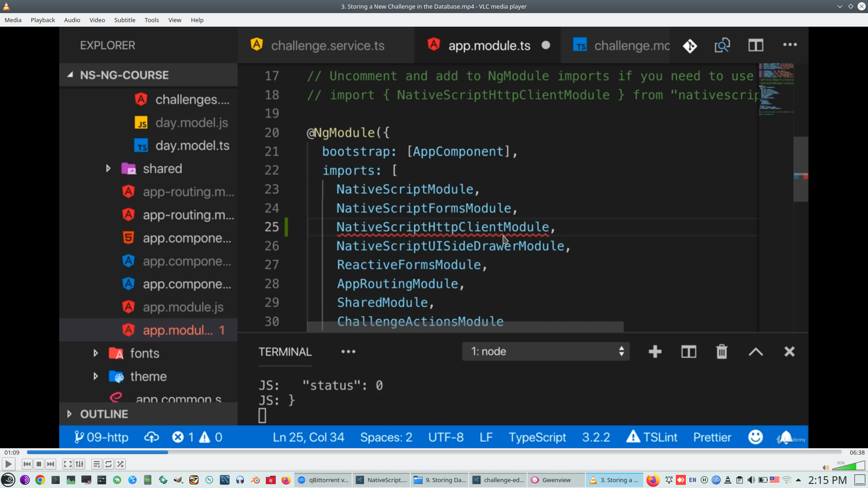Switch to the Gwenview taskbar window
The height and width of the screenshot is (488, 868).
[x=556, y=480]
